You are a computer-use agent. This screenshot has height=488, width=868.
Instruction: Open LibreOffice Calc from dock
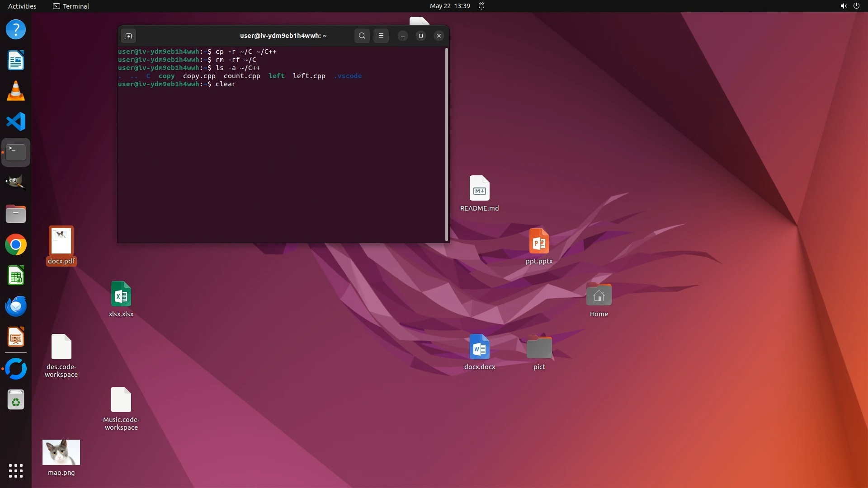(x=16, y=276)
